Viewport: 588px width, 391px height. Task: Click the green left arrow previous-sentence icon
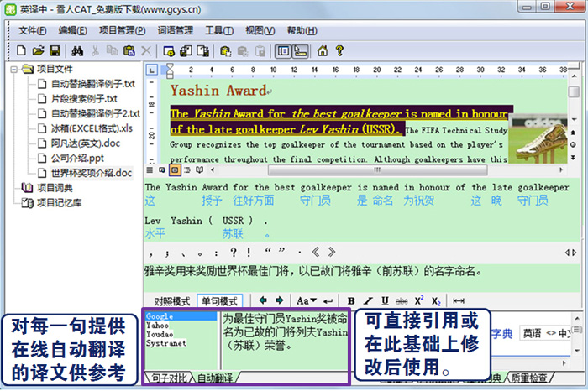pos(263,300)
